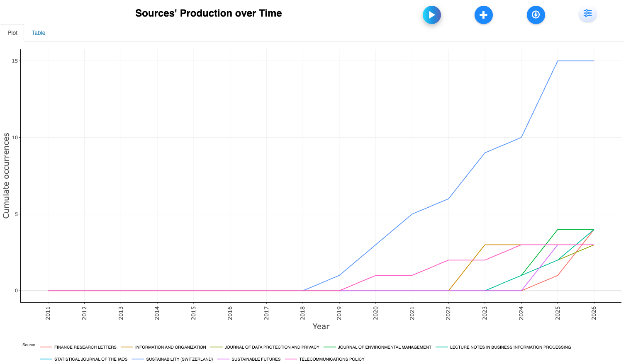Click the blue play run button
The height and width of the screenshot is (364, 626).
[431, 15]
